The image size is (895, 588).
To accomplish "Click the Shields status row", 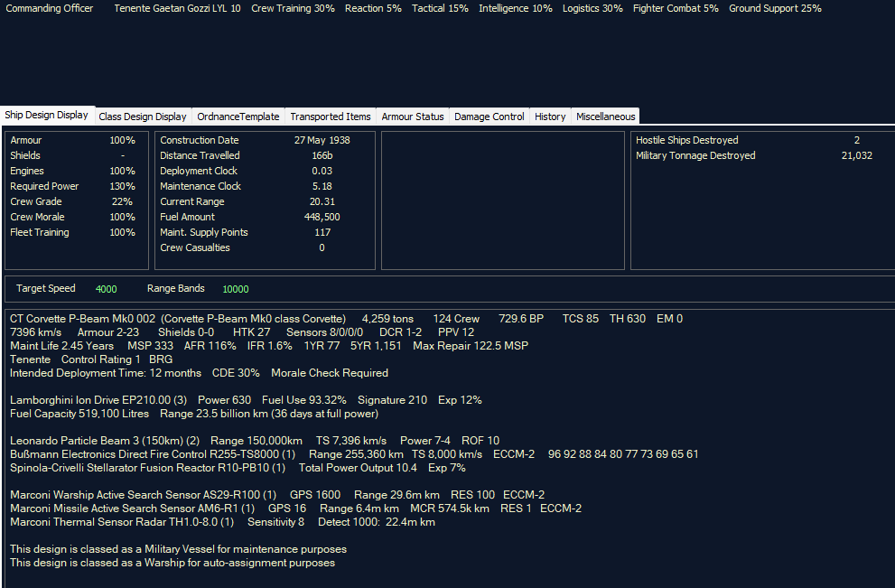I will pos(73,155).
